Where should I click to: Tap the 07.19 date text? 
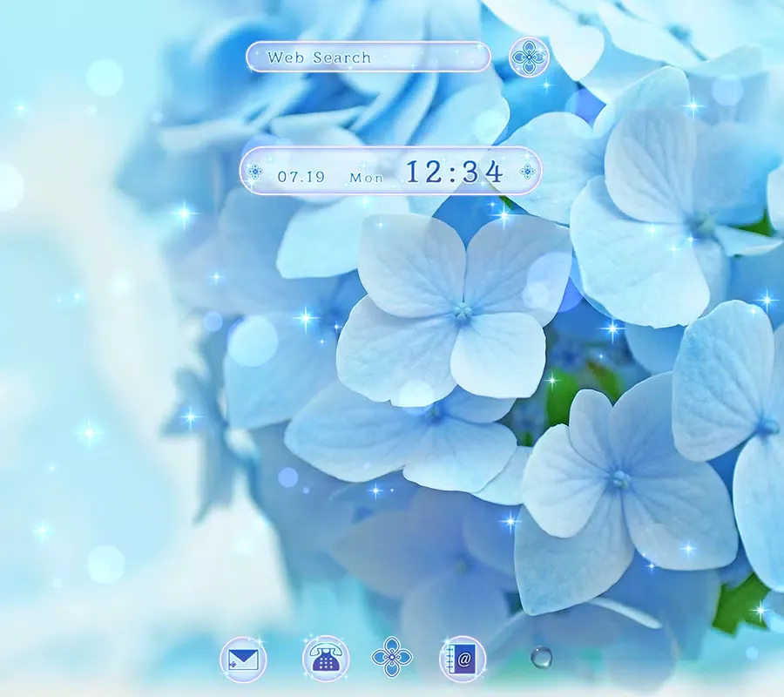click(x=301, y=177)
